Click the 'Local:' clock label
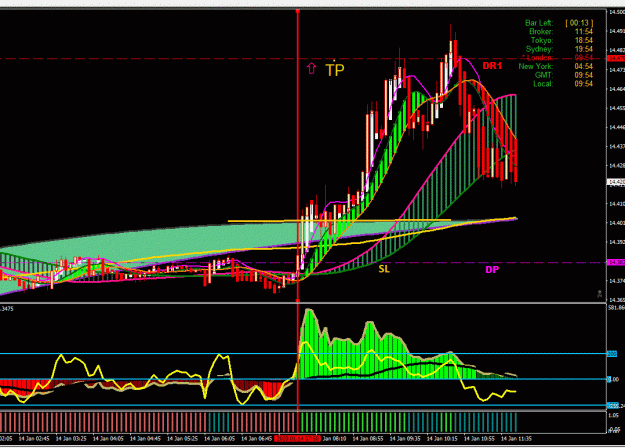The width and height of the screenshot is (625, 448). [543, 84]
